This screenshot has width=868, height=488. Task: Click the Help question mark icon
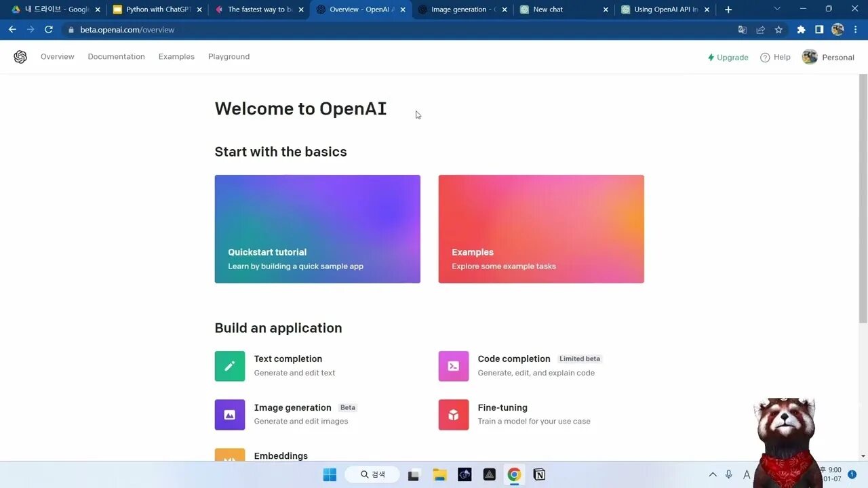tap(765, 58)
